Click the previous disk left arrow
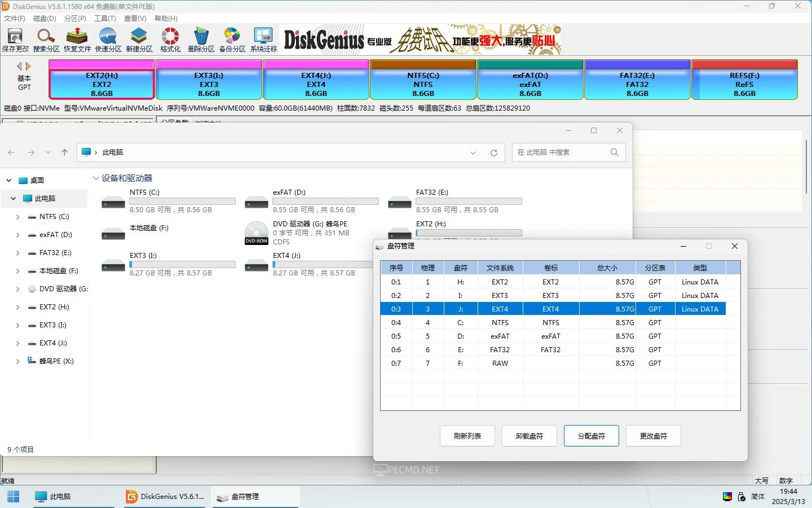 20,66
